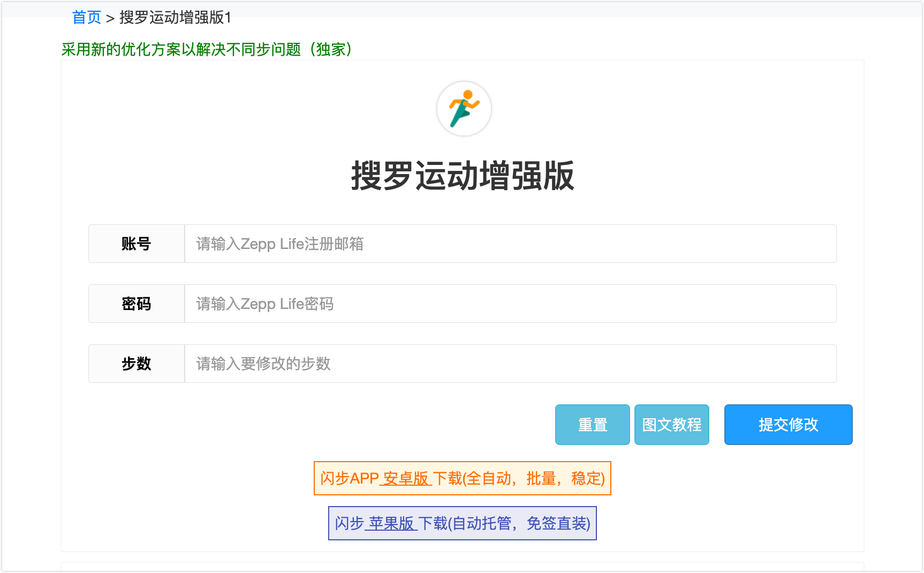Submit changes via 提交修改 button
Viewport: 924px width, 573px height.
(787, 425)
